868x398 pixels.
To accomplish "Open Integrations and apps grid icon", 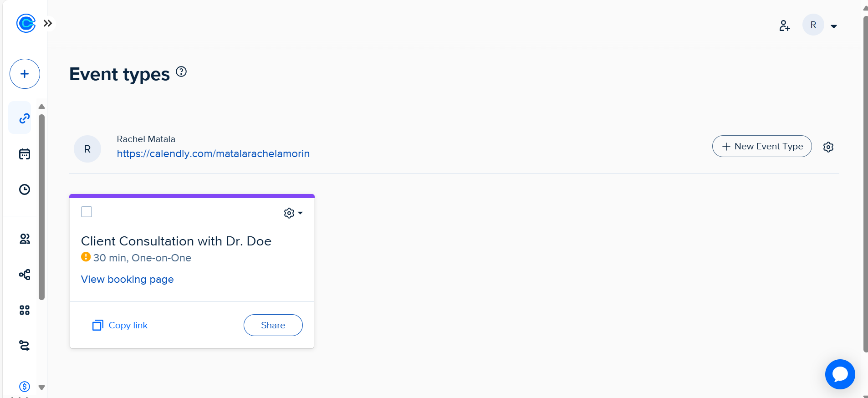I will (25, 310).
